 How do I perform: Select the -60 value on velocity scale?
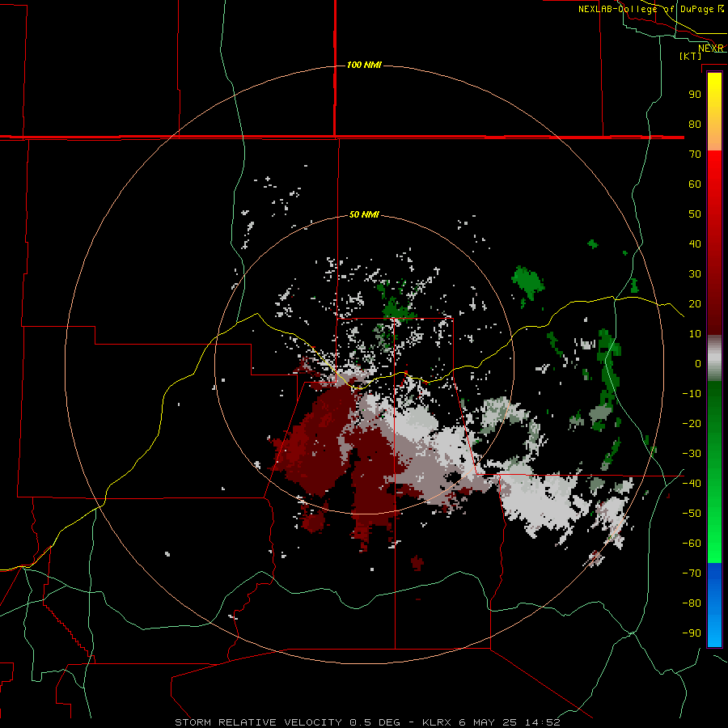tap(692, 544)
